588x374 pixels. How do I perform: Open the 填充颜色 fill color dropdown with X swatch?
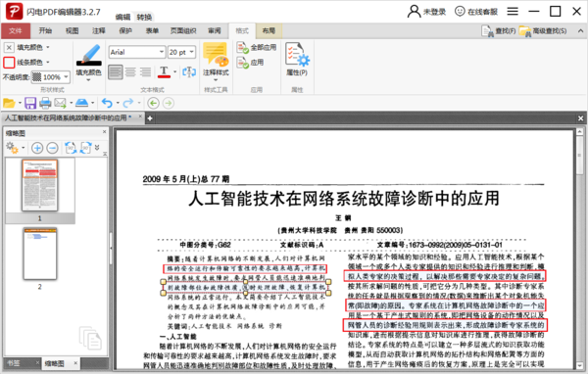(48, 47)
